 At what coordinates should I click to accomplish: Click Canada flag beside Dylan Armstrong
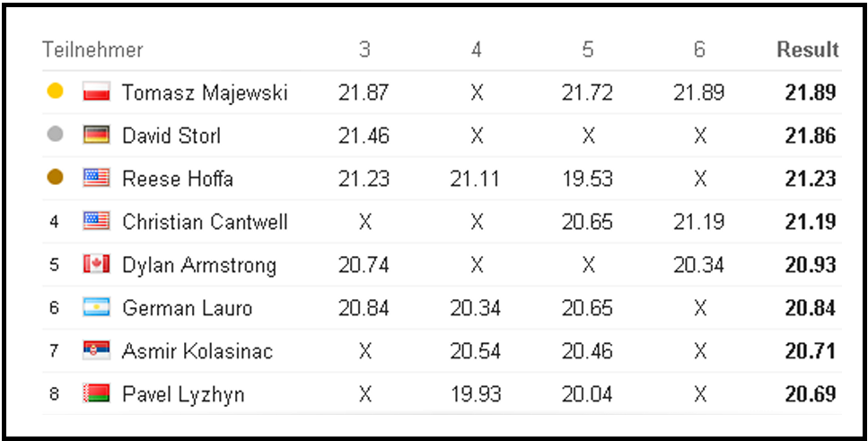point(96,264)
